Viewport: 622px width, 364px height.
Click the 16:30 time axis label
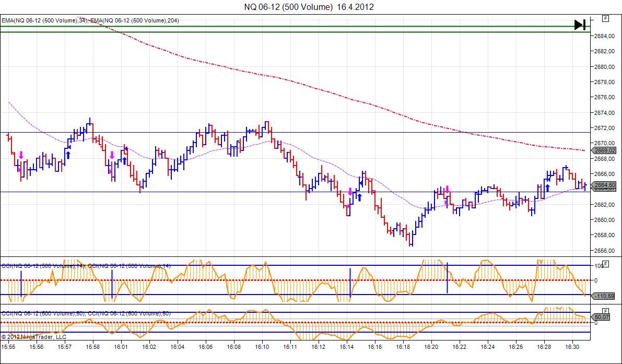(572, 346)
